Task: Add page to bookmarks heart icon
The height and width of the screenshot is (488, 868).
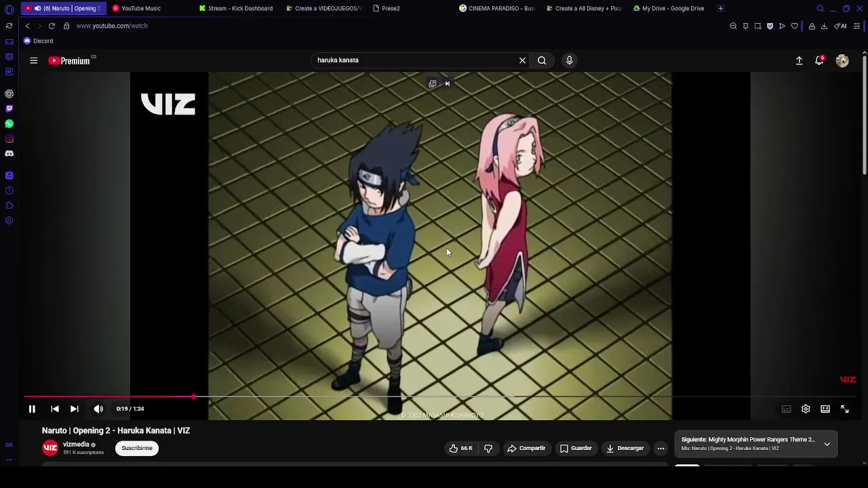Action: [x=794, y=26]
